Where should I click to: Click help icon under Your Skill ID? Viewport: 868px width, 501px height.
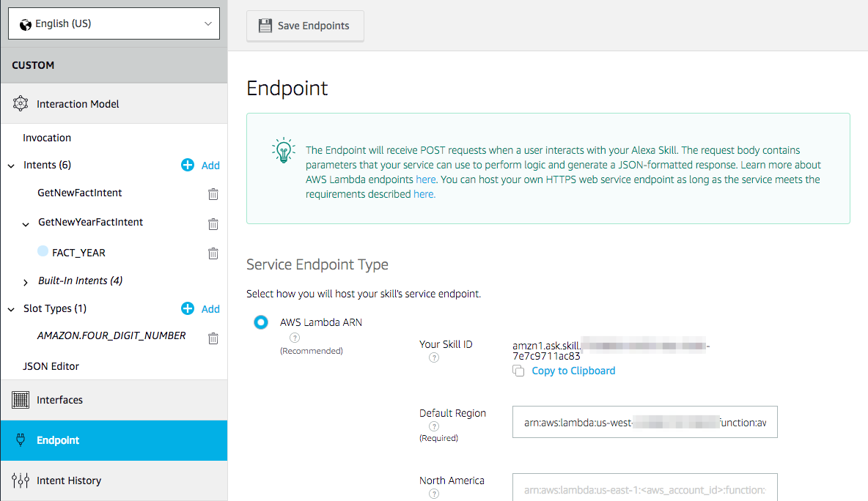(434, 357)
